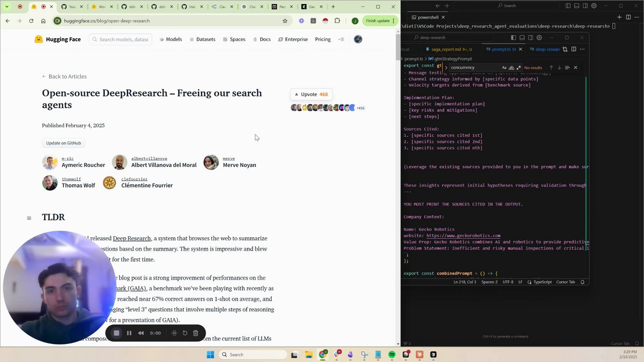Open geckorobotics.com link in the code
Viewport: 644px width, 362px height.
(463, 235)
